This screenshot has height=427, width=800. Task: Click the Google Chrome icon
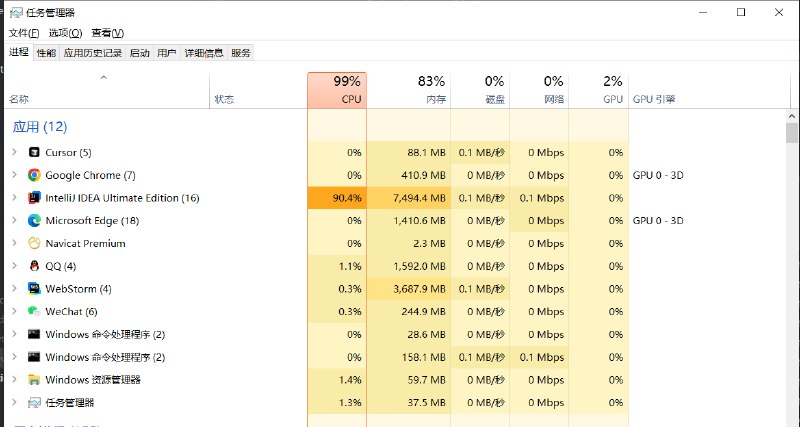tap(34, 175)
